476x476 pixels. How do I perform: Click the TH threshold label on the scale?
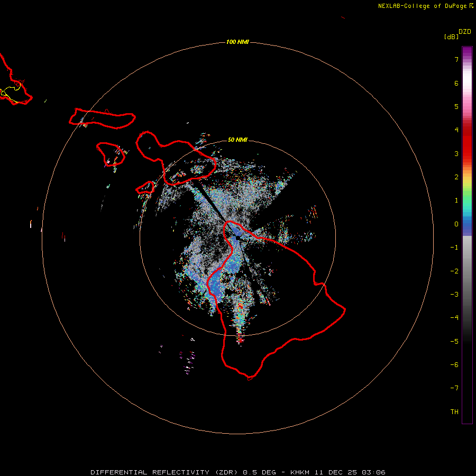[454, 412]
